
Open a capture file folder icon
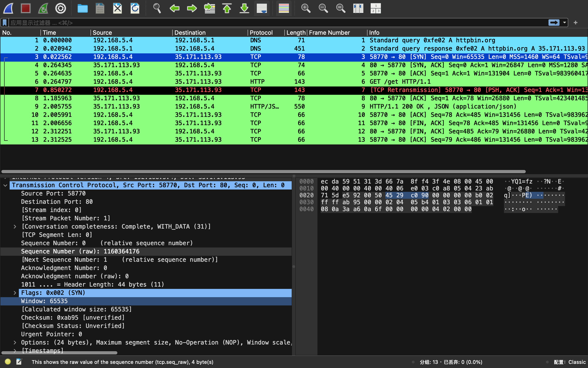point(83,9)
